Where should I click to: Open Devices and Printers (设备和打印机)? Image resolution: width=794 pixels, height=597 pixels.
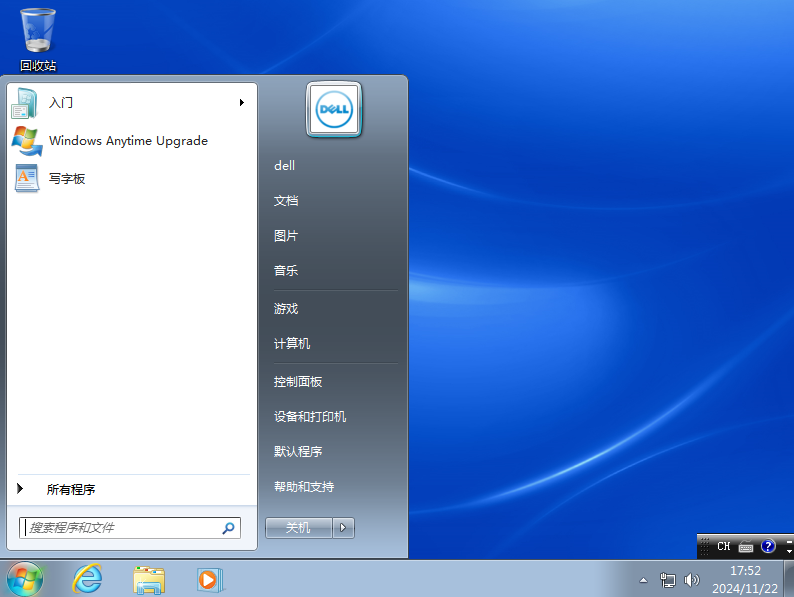pyautogui.click(x=310, y=416)
